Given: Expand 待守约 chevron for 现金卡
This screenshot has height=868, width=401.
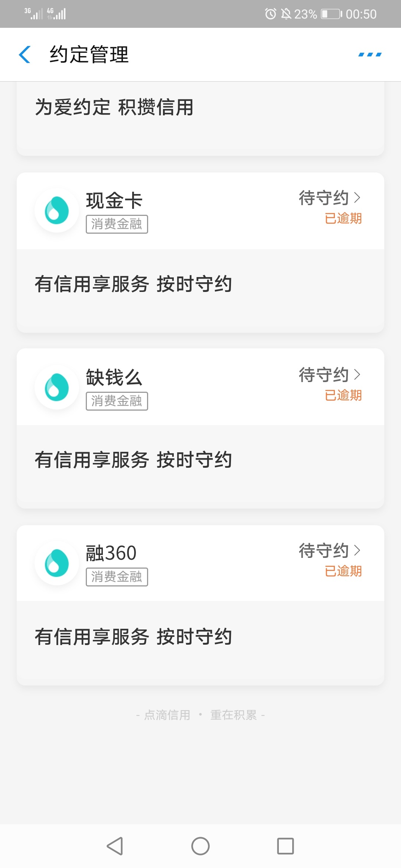Looking at the screenshot, I should pyautogui.click(x=357, y=198).
